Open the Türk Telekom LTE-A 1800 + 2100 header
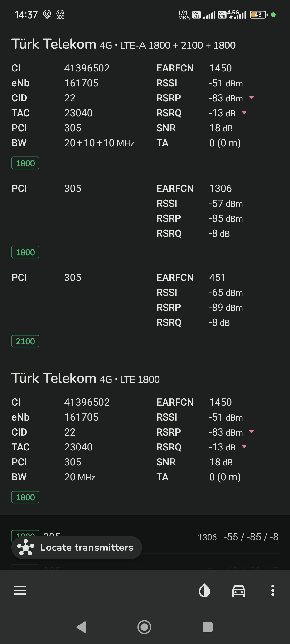Screen dimensions: 290x644 pyautogui.click(x=123, y=44)
